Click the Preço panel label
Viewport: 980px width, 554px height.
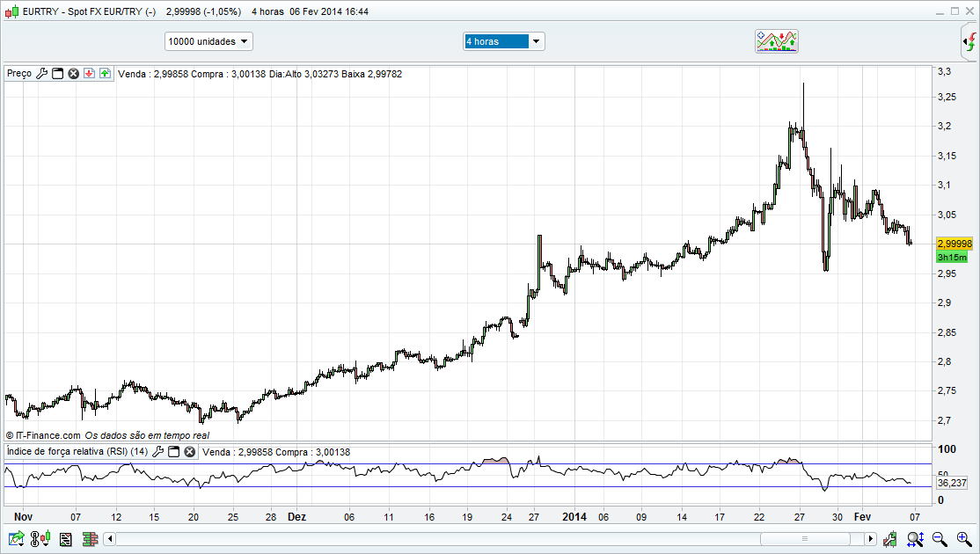point(18,74)
